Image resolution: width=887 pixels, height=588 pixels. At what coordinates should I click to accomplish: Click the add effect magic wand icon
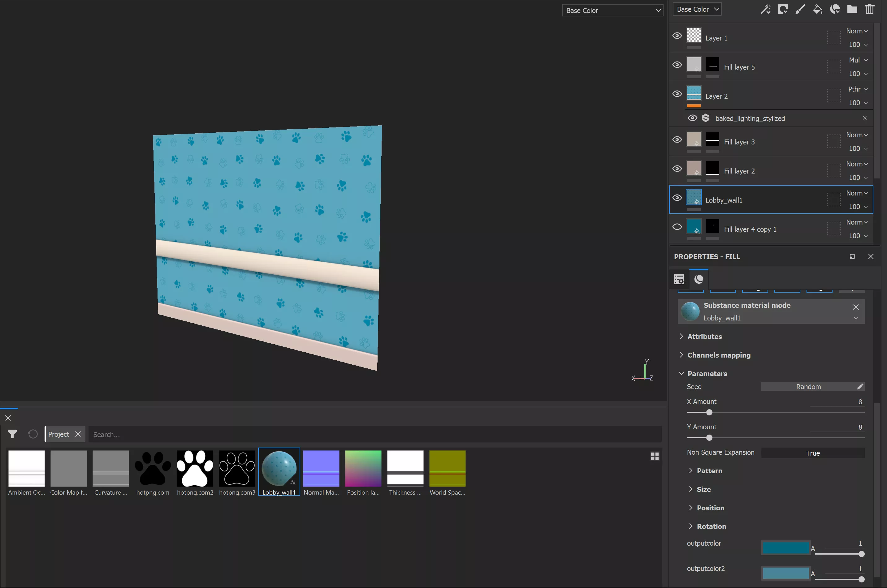765,9
